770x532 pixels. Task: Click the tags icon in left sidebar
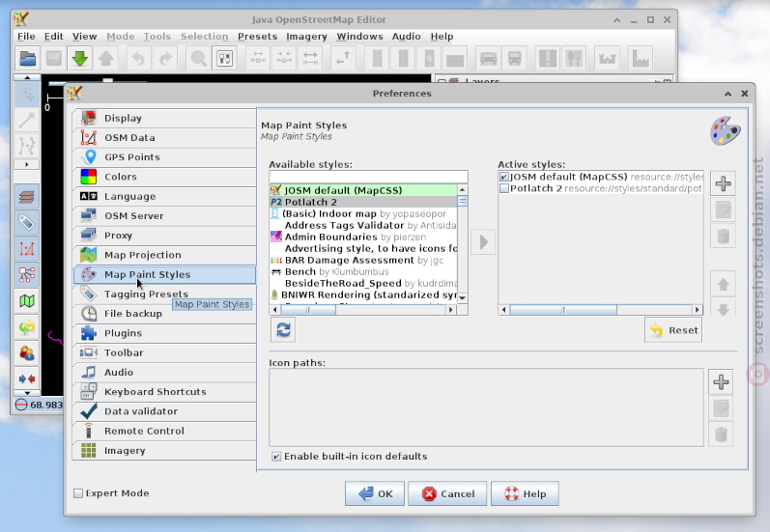tap(26, 223)
